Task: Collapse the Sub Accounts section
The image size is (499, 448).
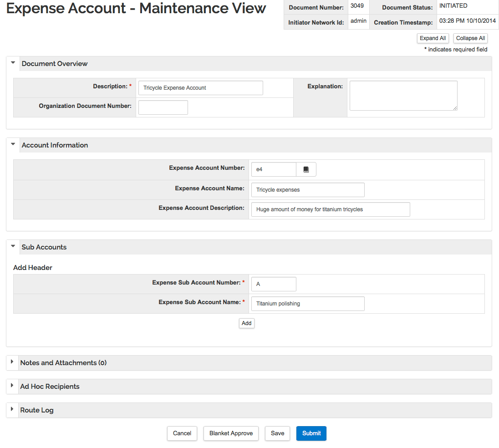Action: pyautogui.click(x=13, y=246)
